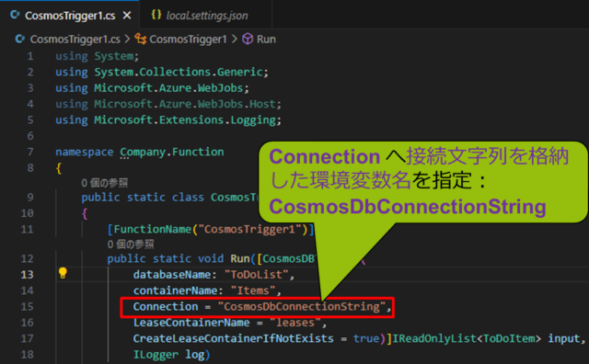Click 'containerName' parameter on line 14
Viewport: 589px width, 364px height.
(175, 290)
